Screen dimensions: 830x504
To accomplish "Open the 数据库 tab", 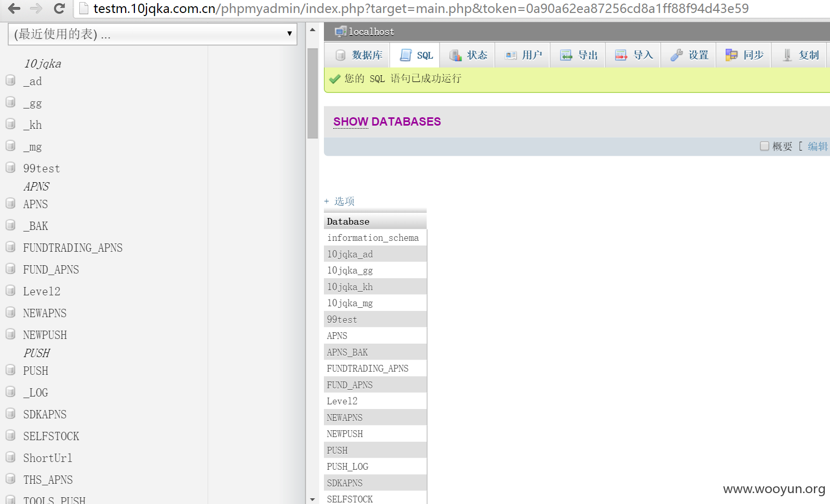I will (x=359, y=55).
